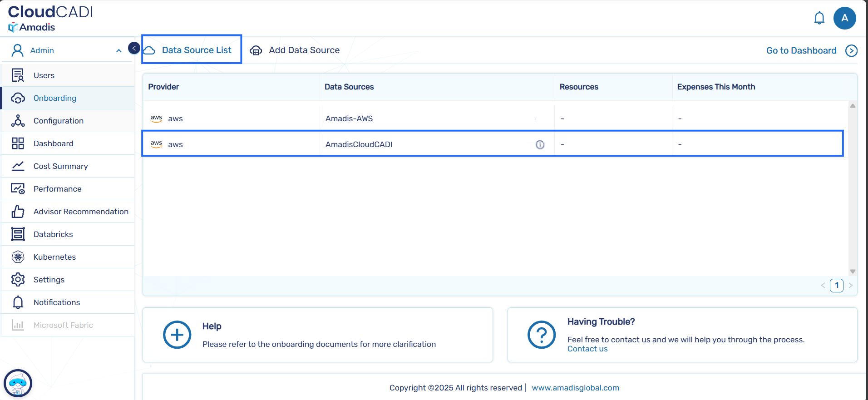Click the Having Trouble question mark icon
868x400 pixels.
541,335
